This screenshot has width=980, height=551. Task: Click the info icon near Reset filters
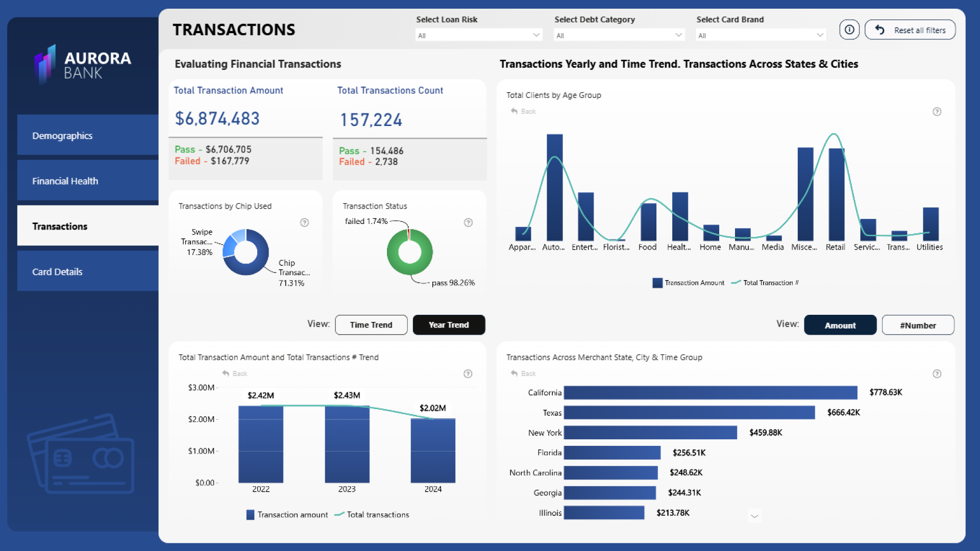coord(849,30)
